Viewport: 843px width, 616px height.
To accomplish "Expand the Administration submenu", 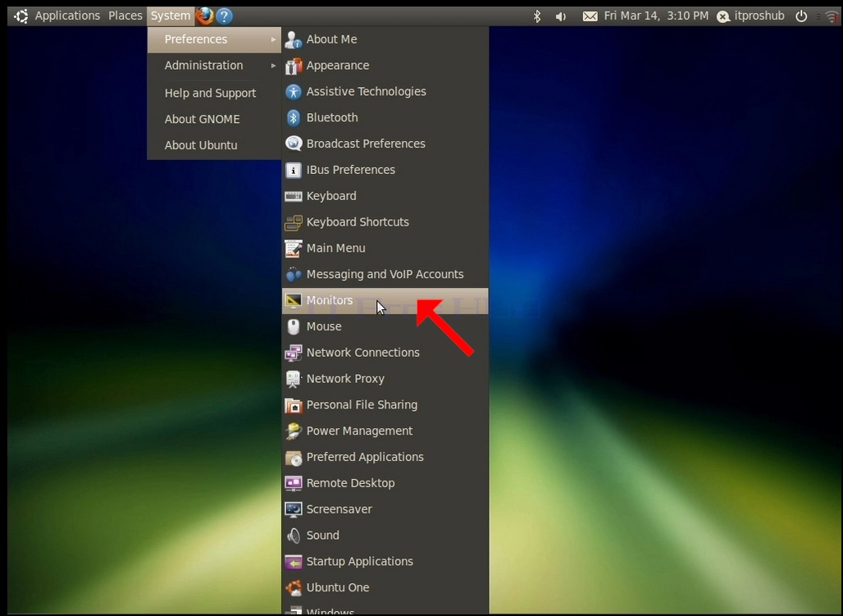I will [x=214, y=66].
